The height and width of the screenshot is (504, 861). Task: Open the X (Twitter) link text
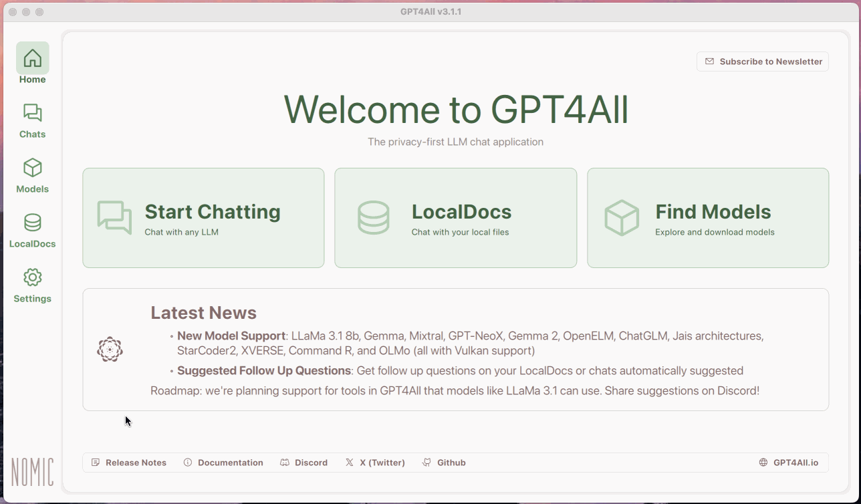click(x=382, y=463)
